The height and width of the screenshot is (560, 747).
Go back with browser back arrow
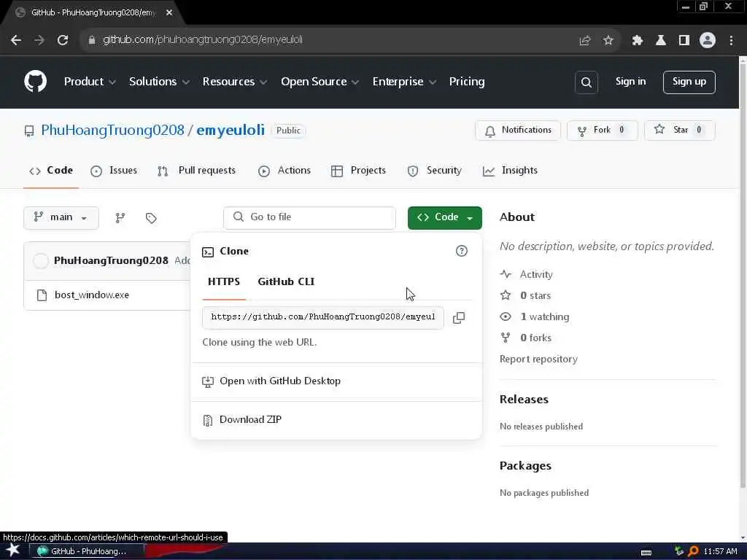click(16, 40)
